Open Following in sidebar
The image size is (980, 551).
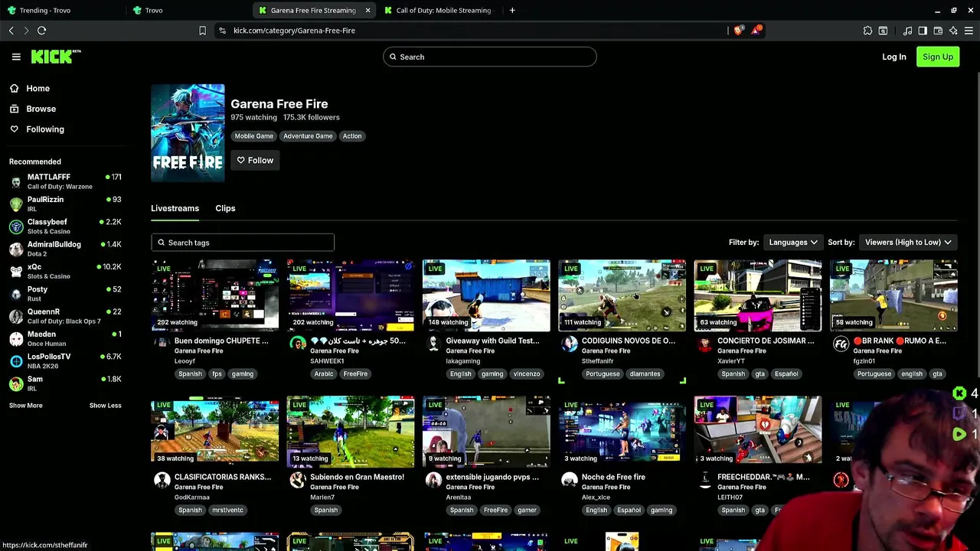[x=38, y=129]
